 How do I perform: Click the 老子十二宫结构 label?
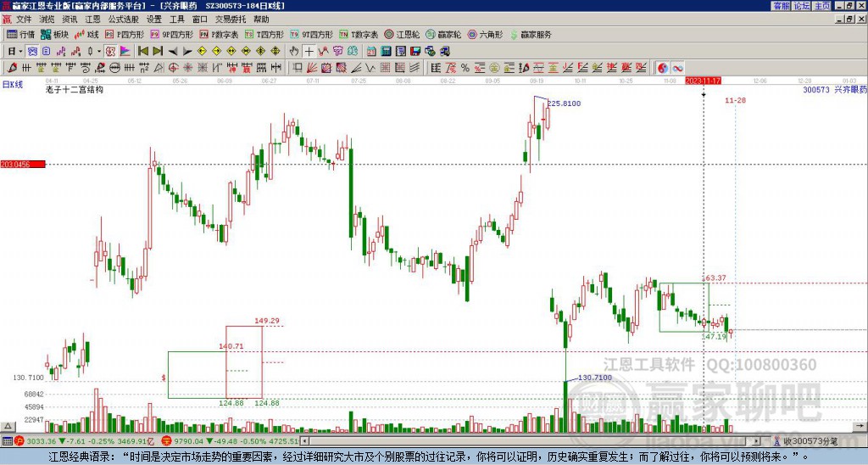point(75,89)
